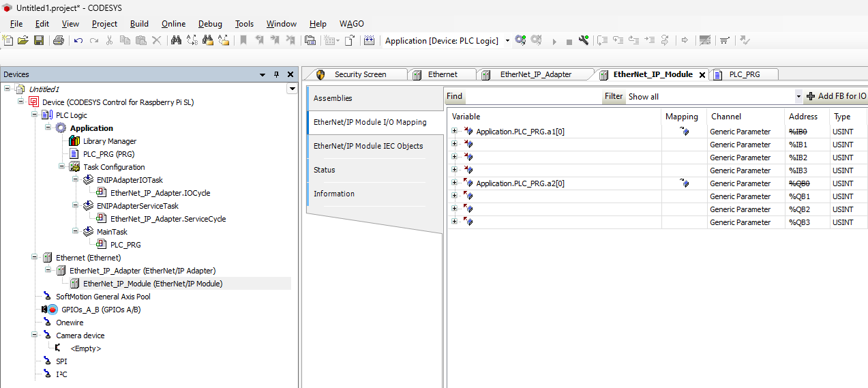Click the mapping icon for a1[0] row
868x388 pixels.
(685, 132)
